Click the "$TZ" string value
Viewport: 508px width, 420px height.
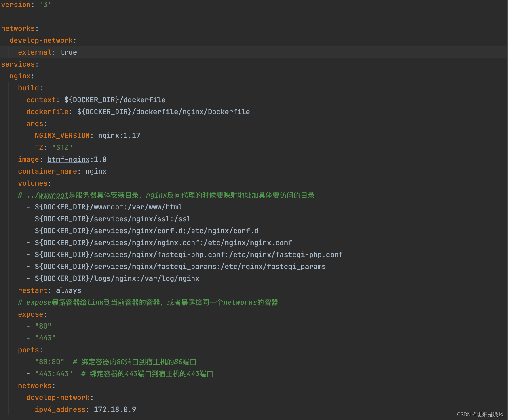pos(62,147)
